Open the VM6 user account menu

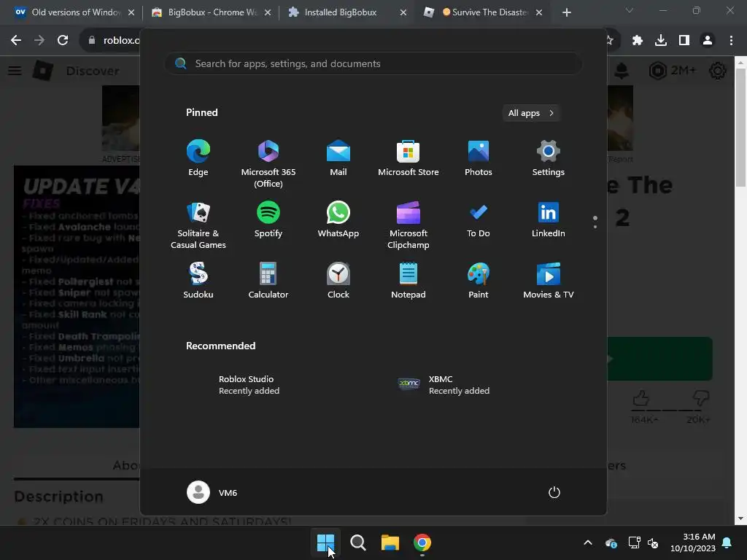coord(212,492)
